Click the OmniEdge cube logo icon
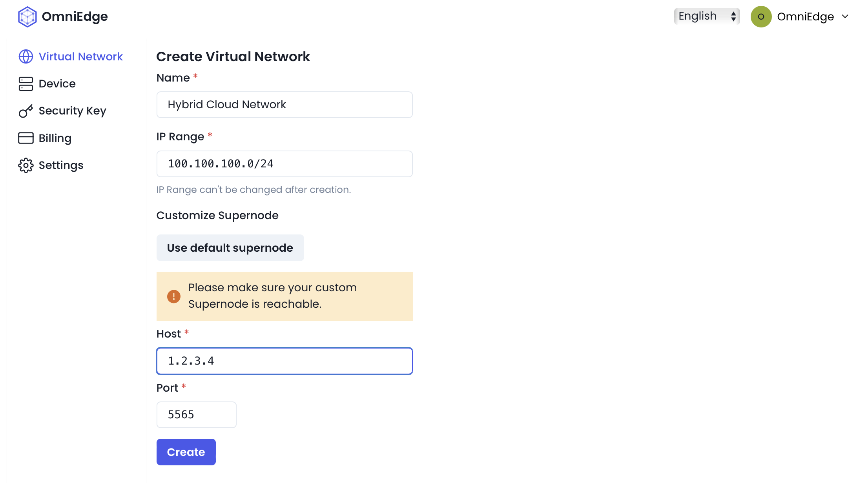This screenshot has width=868, height=483. (x=27, y=16)
